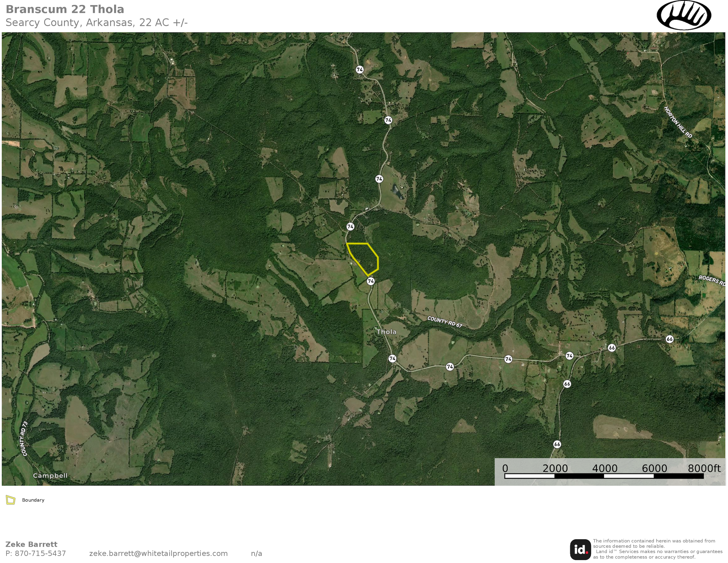The width and height of the screenshot is (728, 563).
Task: Click the topmost Route 74 shield marker
Action: [359, 70]
